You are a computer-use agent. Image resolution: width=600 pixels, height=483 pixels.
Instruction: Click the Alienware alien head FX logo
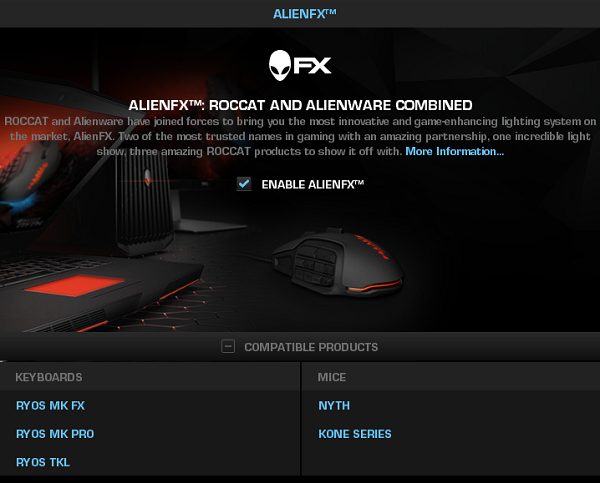(300, 65)
